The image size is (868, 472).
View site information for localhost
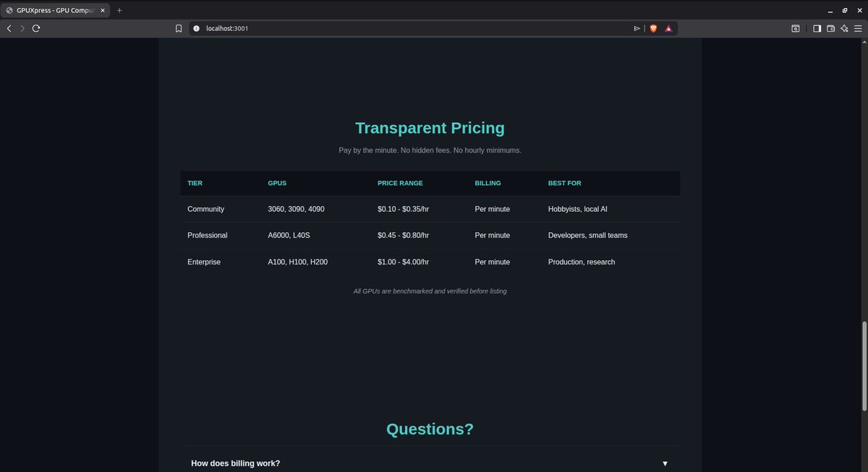click(196, 28)
